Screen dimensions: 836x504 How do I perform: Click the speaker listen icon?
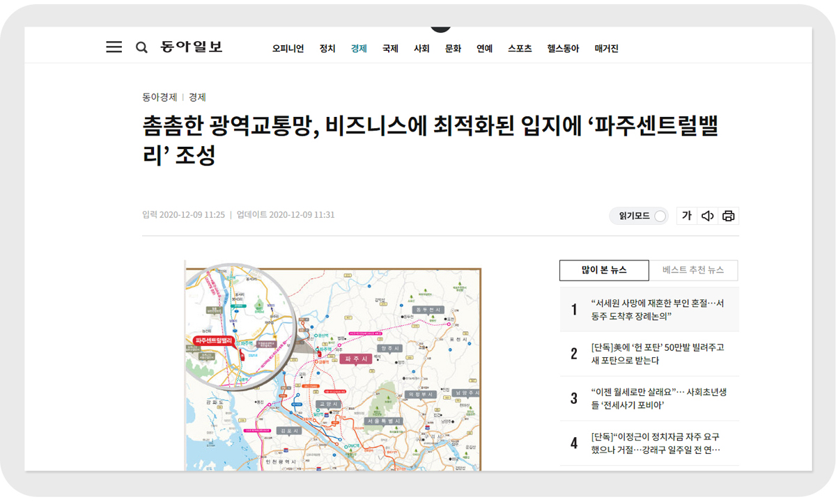[x=707, y=216]
